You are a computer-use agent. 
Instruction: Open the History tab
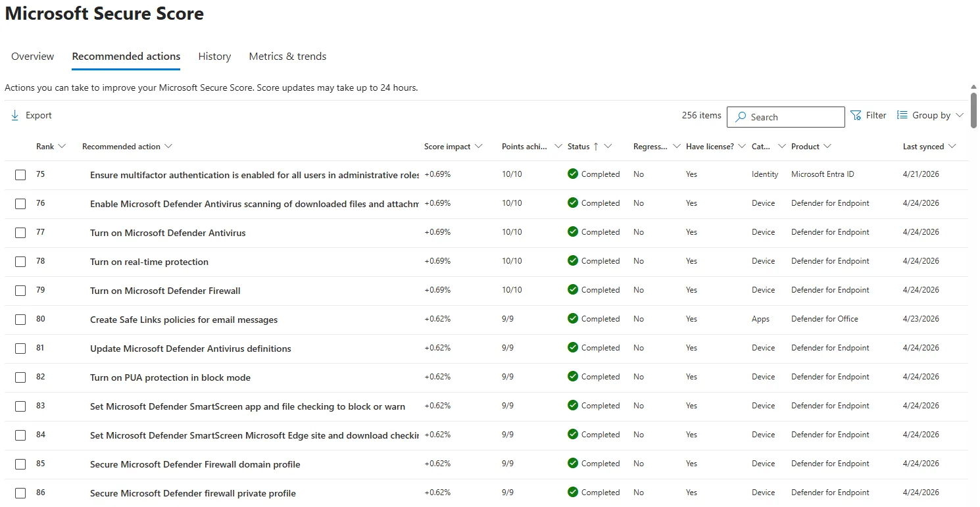pyautogui.click(x=214, y=57)
